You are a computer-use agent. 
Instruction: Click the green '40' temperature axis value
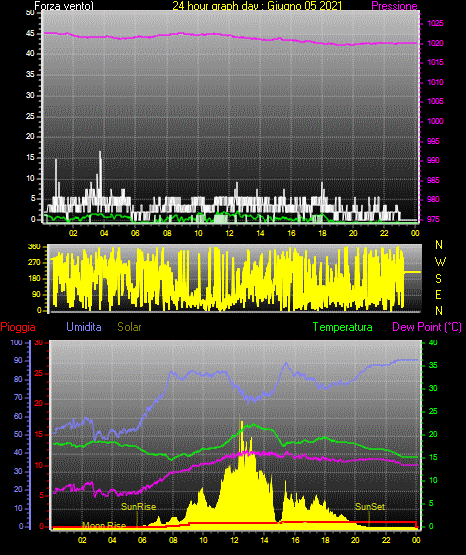[433, 342]
